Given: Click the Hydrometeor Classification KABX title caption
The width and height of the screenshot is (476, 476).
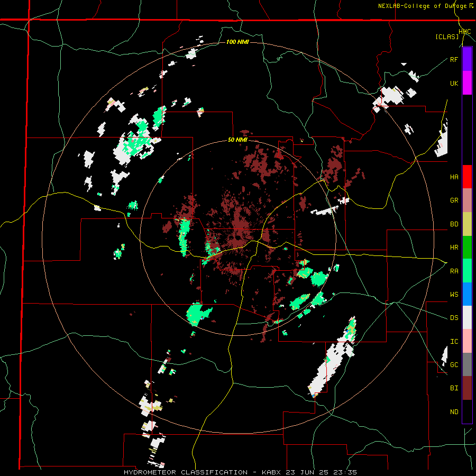Looking at the screenshot, I should pos(240,472).
